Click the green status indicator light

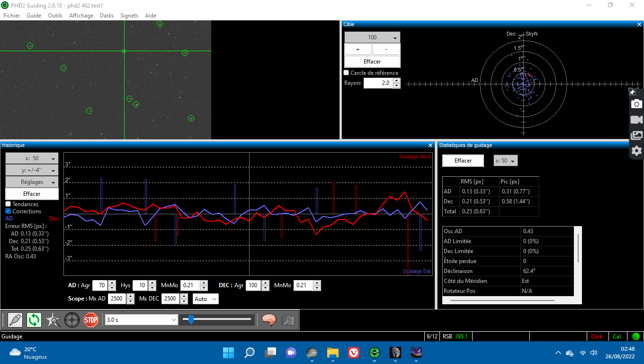635,337
